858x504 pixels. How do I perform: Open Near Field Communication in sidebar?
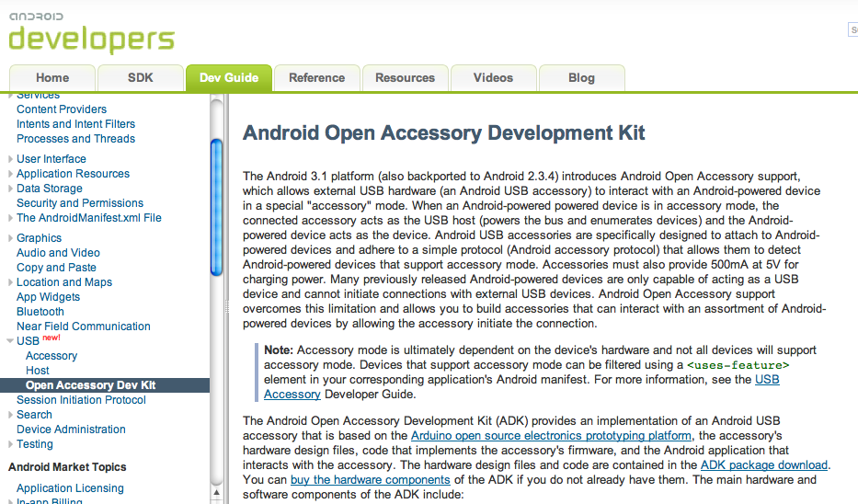pyautogui.click(x=83, y=326)
